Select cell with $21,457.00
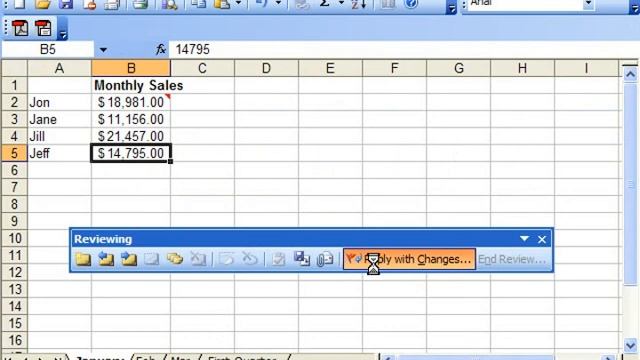Viewport: 640px width, 360px height. point(131,136)
